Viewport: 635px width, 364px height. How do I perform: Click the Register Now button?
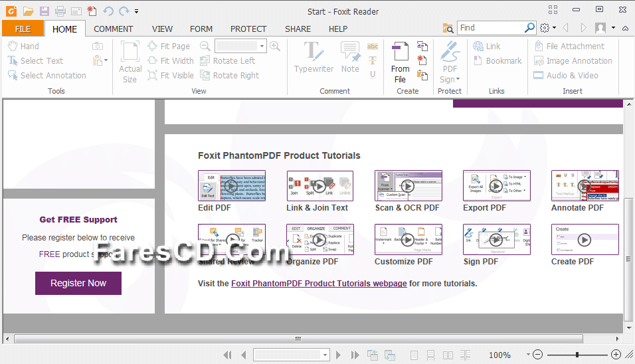(78, 283)
